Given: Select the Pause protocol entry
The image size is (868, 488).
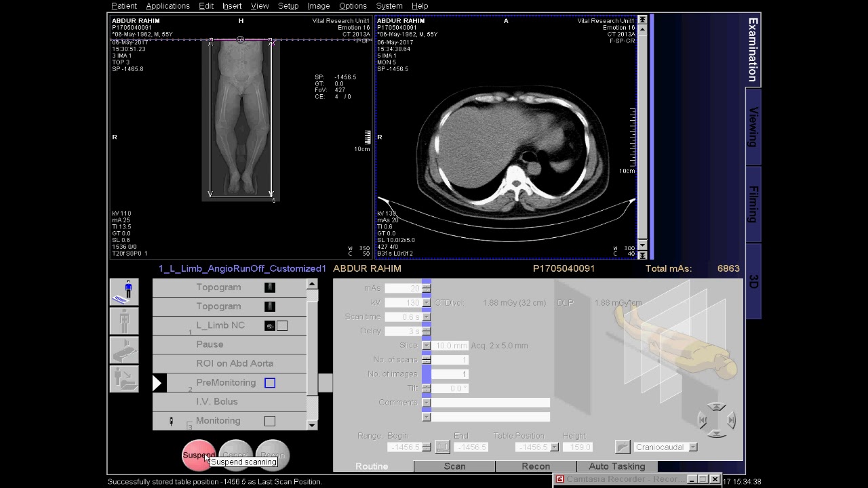Looking at the screenshot, I should point(229,344).
